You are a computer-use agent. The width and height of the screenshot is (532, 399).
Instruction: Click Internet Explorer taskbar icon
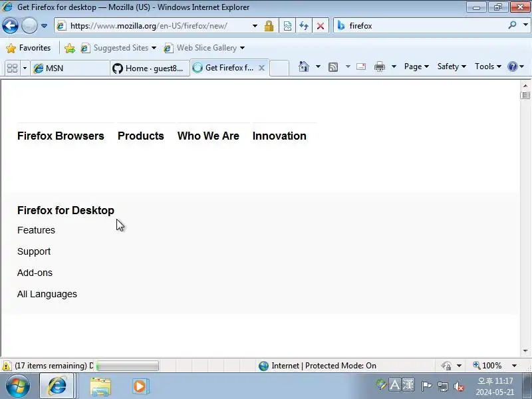(x=57, y=386)
